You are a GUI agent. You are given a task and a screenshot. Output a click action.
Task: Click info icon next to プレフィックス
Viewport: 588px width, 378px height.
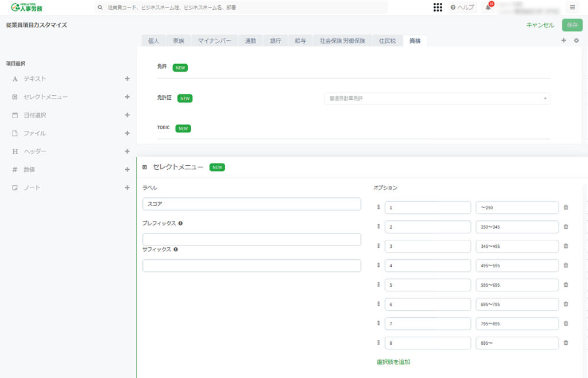[x=180, y=223]
